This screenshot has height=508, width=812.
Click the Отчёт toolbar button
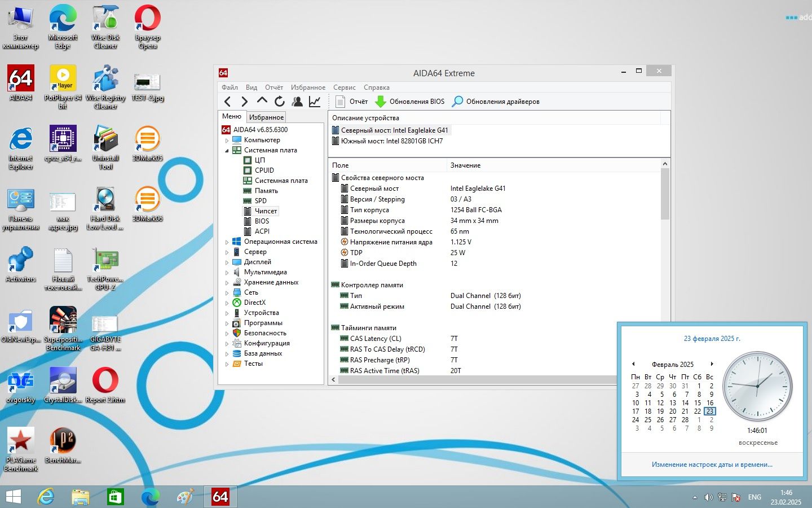(x=351, y=102)
